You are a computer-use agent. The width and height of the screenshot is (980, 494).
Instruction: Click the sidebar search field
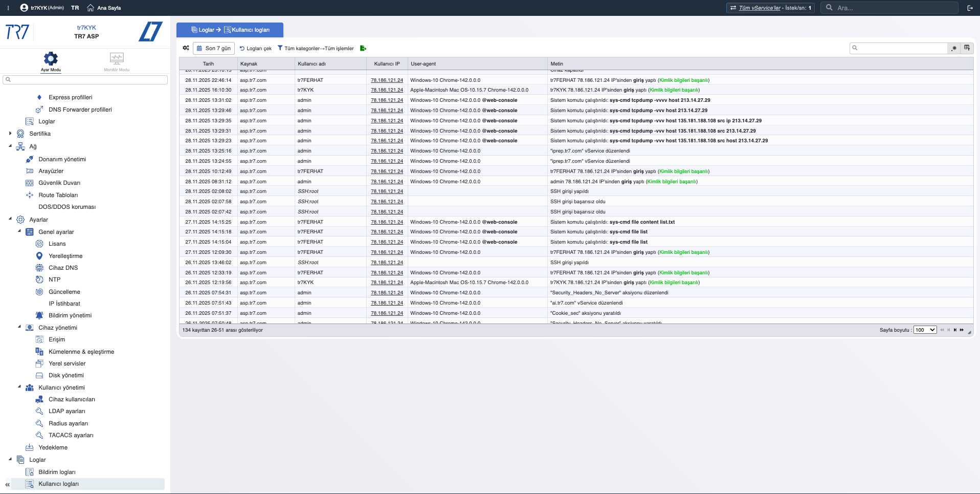click(85, 79)
